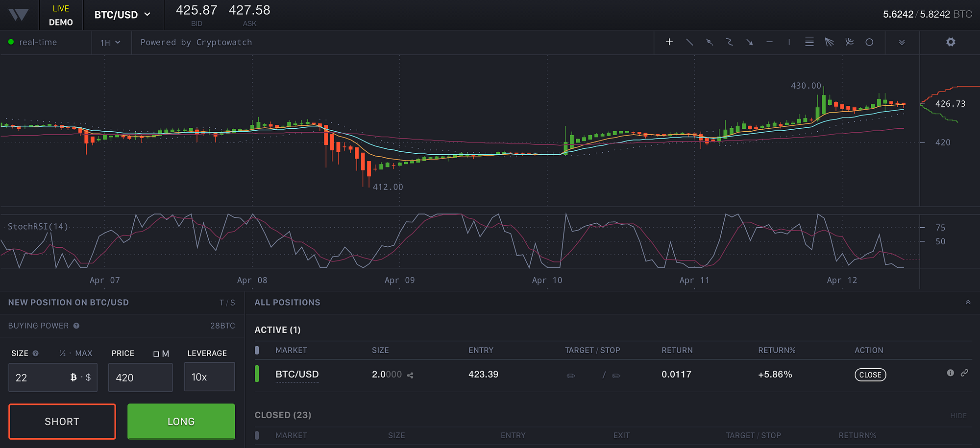Open chart settings gear
Viewport: 980px width, 448px height.
[x=951, y=42]
